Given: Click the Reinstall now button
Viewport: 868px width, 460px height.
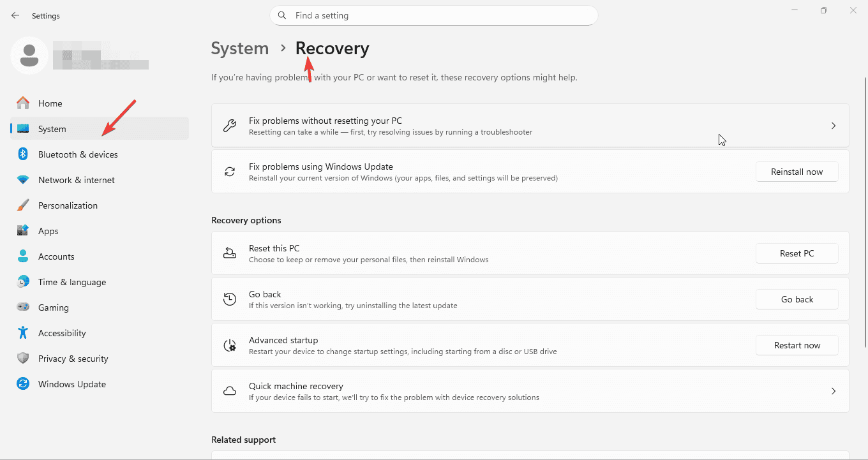Looking at the screenshot, I should [797, 172].
